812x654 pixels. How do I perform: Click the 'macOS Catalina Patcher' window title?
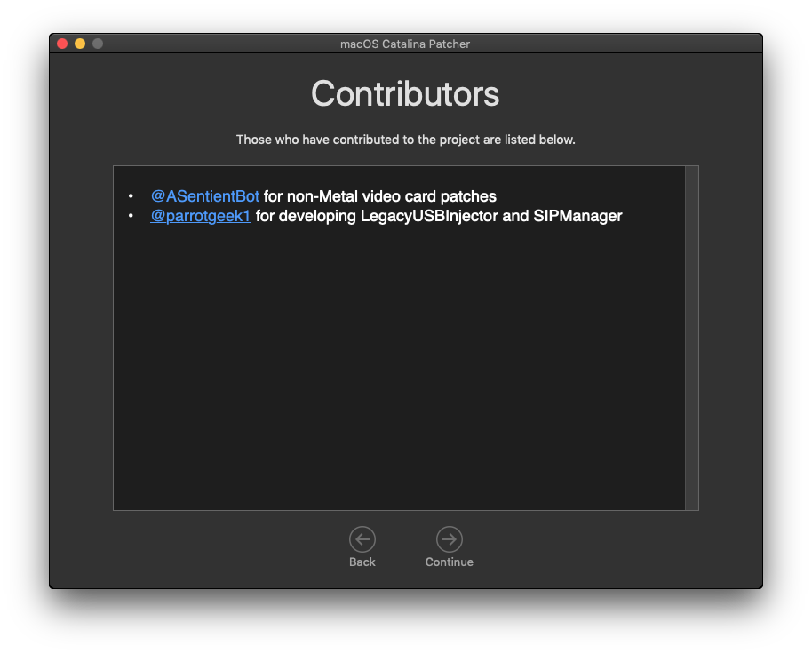tap(405, 44)
